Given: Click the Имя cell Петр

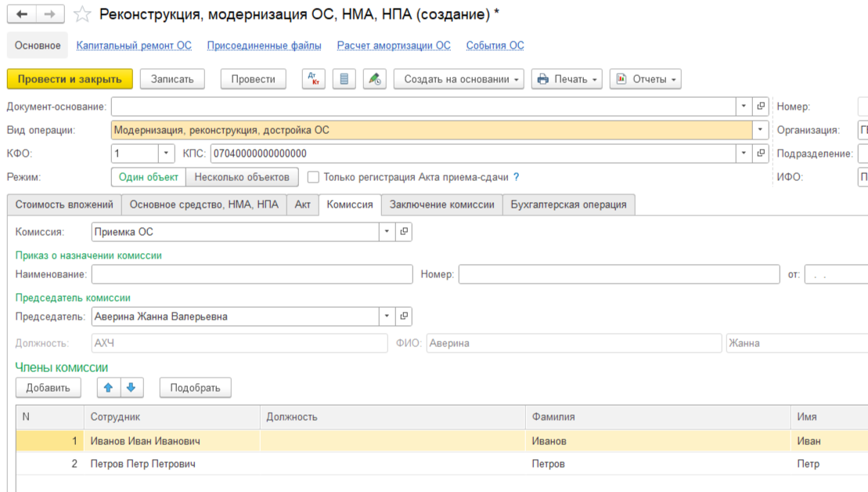Looking at the screenshot, I should [829, 464].
